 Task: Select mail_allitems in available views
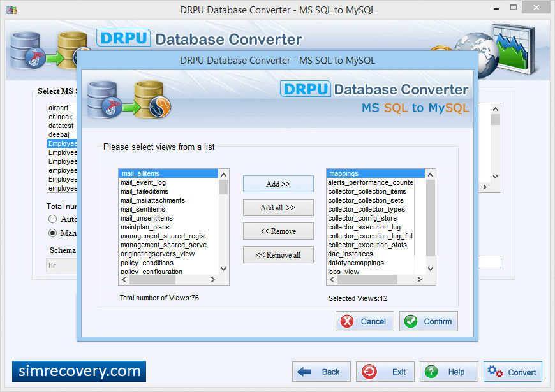tap(168, 173)
